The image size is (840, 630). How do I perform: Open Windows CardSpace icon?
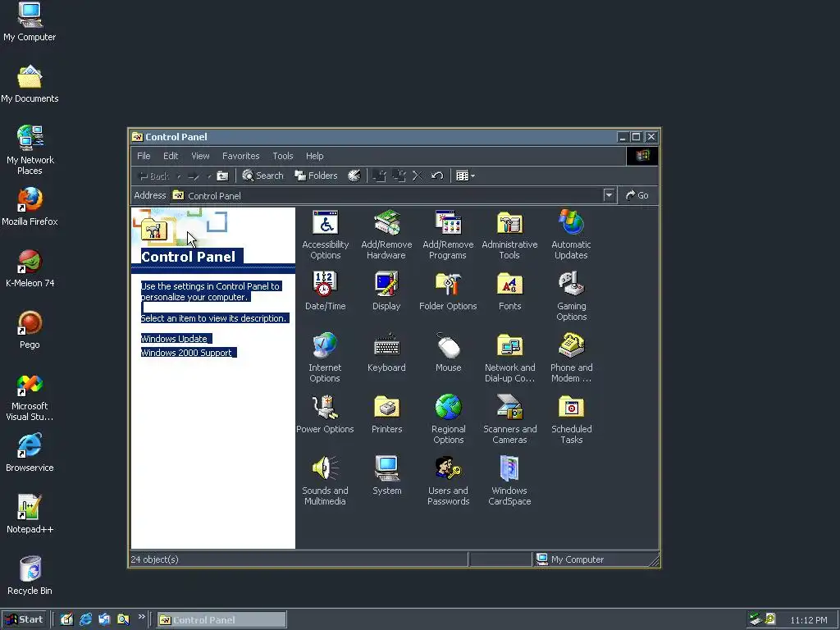tap(509, 481)
